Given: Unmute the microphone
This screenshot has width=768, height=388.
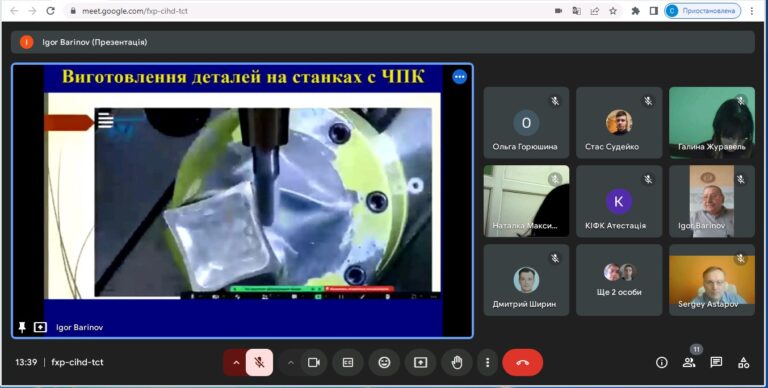Looking at the screenshot, I should [259, 363].
